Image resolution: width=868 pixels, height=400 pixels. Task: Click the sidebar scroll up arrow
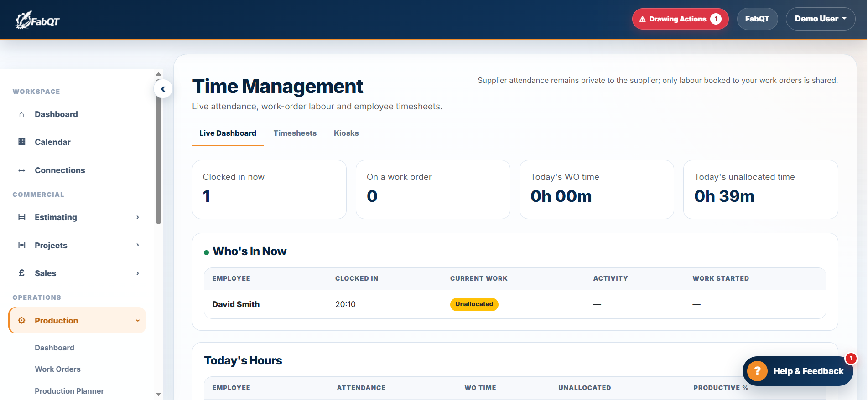click(x=158, y=74)
